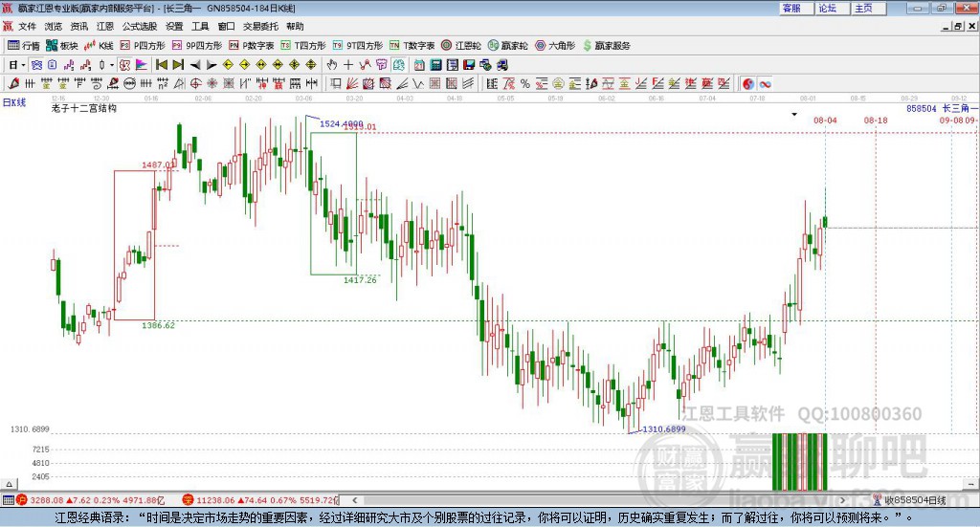Screen dimensions: 980x527
Task: Click the 858504 code label
Action: click(x=922, y=109)
